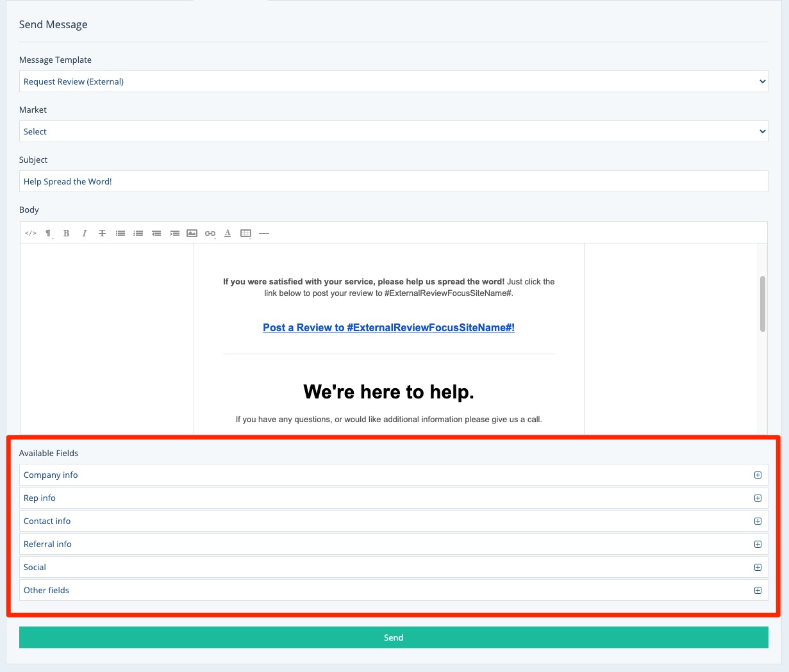
Task: Insert an unordered bullet list
Action: pyautogui.click(x=120, y=233)
